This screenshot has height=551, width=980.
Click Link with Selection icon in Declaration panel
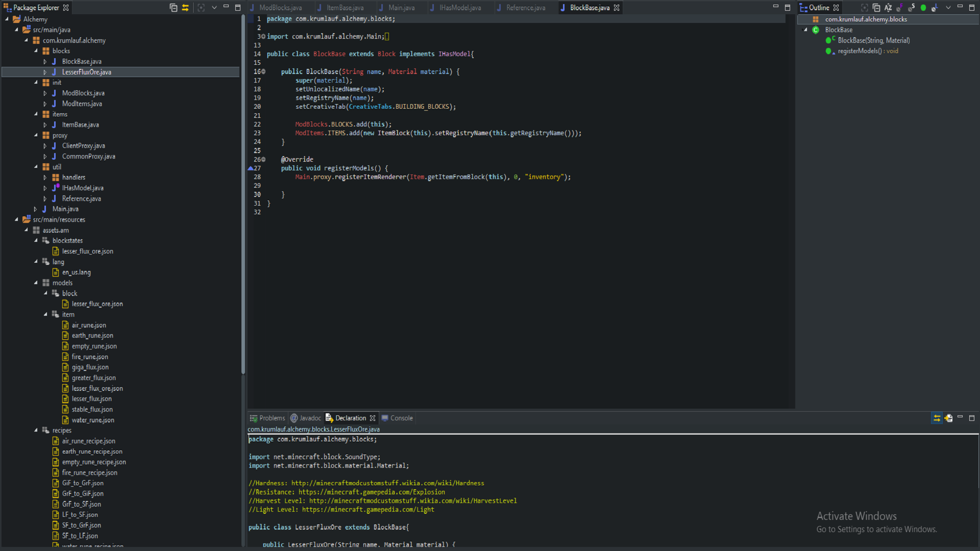937,418
